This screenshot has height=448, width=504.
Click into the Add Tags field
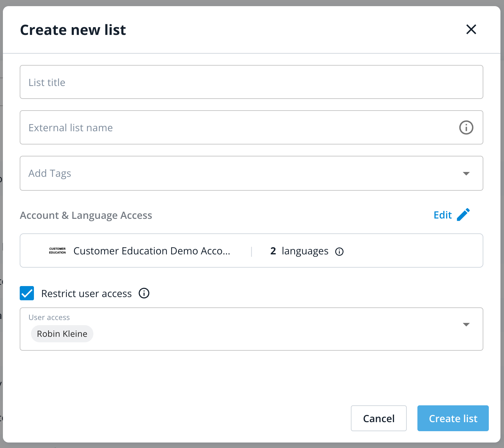(239, 173)
